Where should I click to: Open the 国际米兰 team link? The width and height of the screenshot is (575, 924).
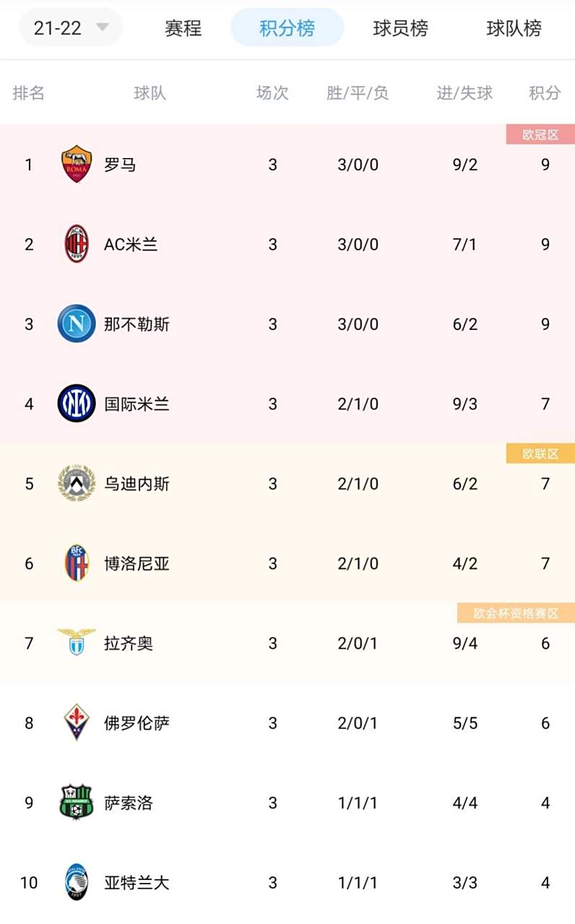click(137, 404)
